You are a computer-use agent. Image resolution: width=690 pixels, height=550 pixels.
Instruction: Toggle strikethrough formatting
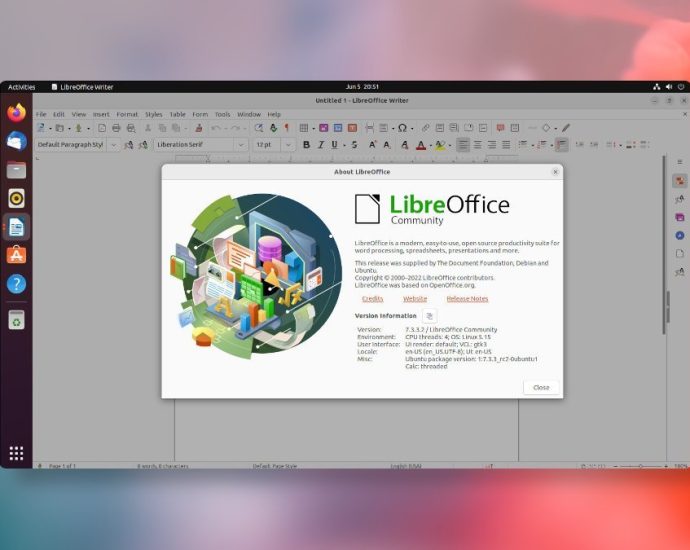tap(354, 145)
